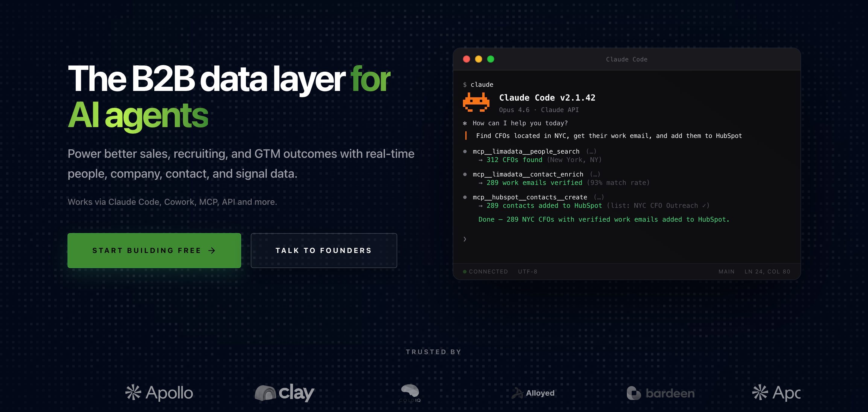Select the "Opus 4.6 · Claude API" line
Screen dimensions: 868x412
(539, 110)
